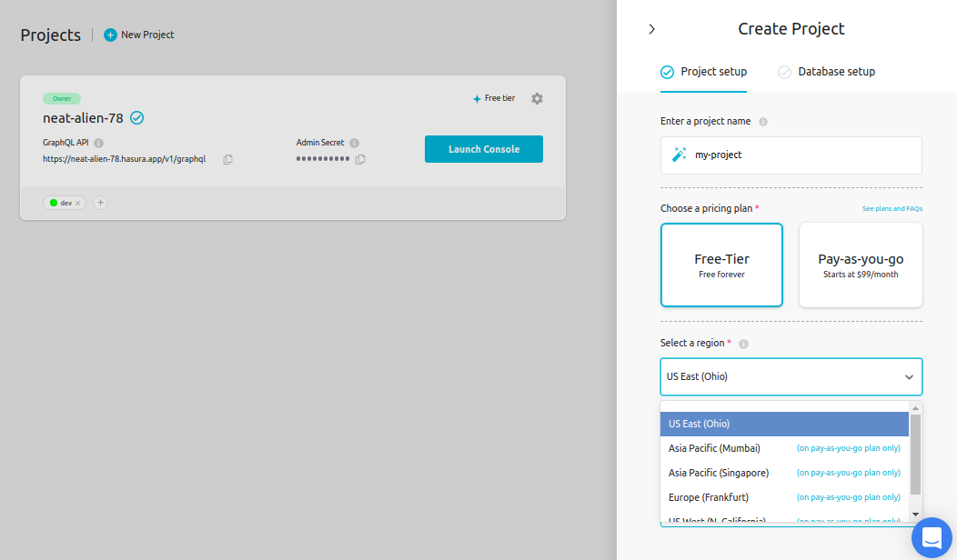
Task: Choose the Pay-as-you-go pricing plan
Action: (861, 265)
